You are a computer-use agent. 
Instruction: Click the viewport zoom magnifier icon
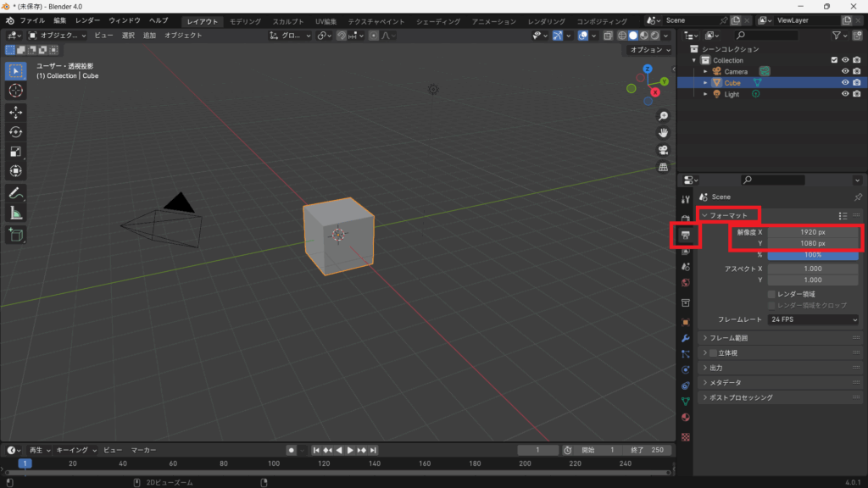click(663, 116)
